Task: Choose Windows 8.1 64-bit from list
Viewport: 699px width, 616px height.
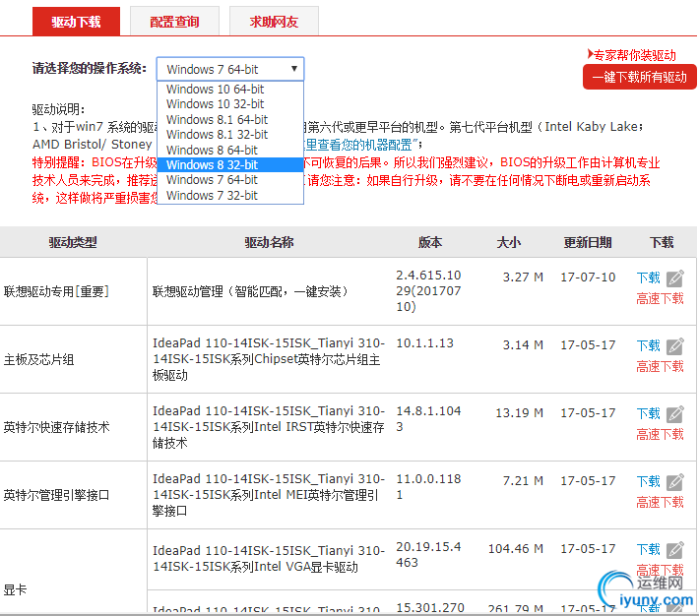Action: pos(230,119)
